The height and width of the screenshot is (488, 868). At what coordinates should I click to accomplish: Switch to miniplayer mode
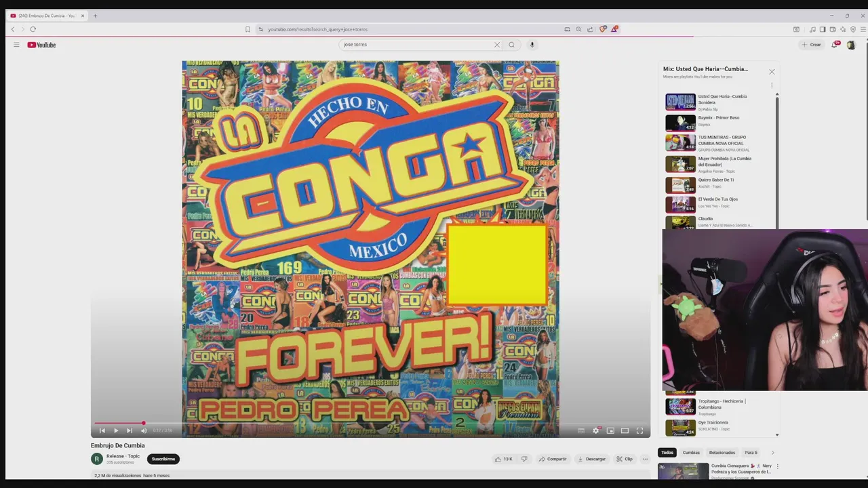610,430
